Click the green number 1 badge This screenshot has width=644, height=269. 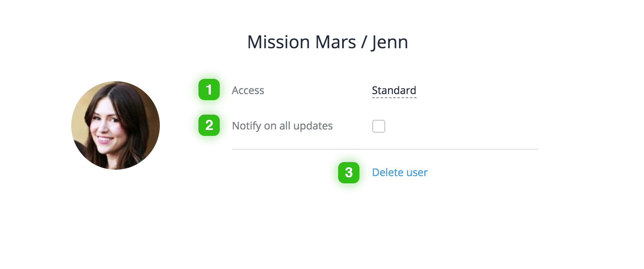click(x=209, y=90)
